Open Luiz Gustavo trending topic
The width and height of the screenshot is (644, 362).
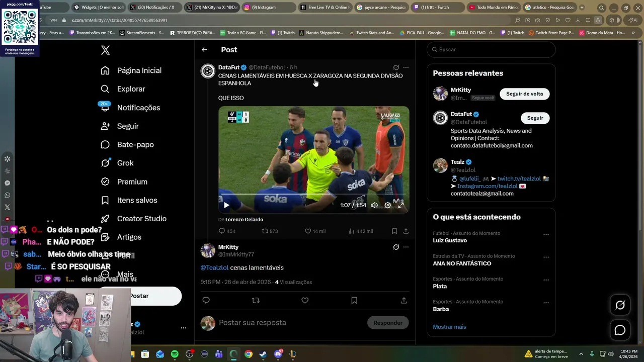tap(450, 240)
